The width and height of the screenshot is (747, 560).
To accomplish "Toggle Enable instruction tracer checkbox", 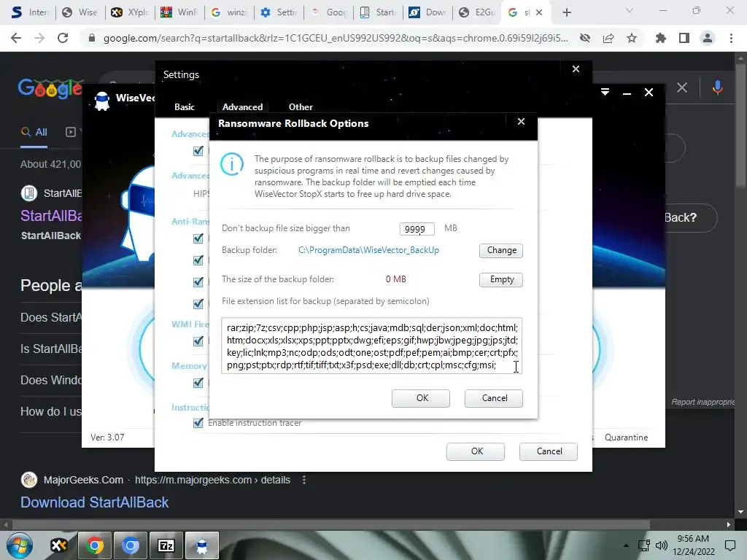I will pyautogui.click(x=198, y=423).
